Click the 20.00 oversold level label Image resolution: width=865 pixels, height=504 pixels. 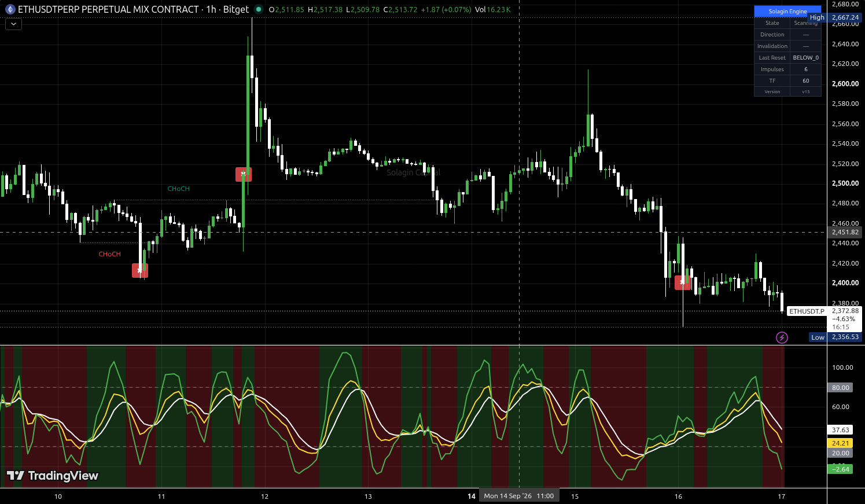click(x=841, y=453)
